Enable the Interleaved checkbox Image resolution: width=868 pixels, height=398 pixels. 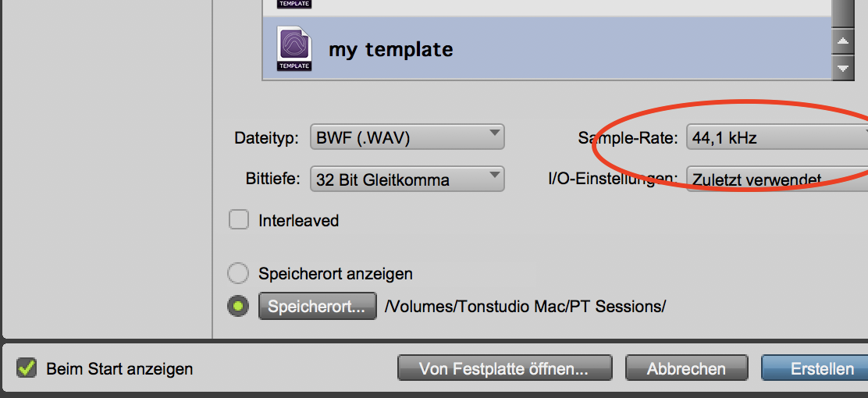(239, 220)
